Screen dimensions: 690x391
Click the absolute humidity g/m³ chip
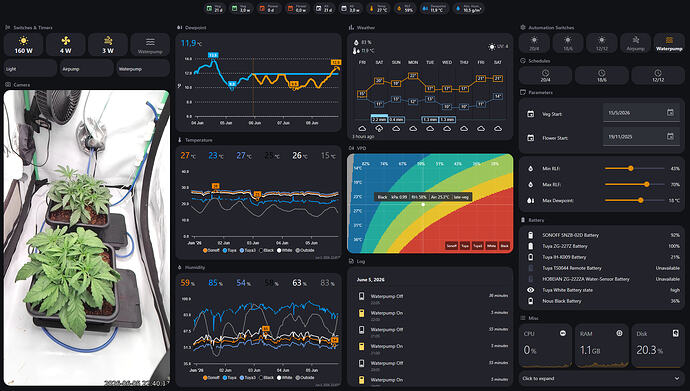coord(468,8)
